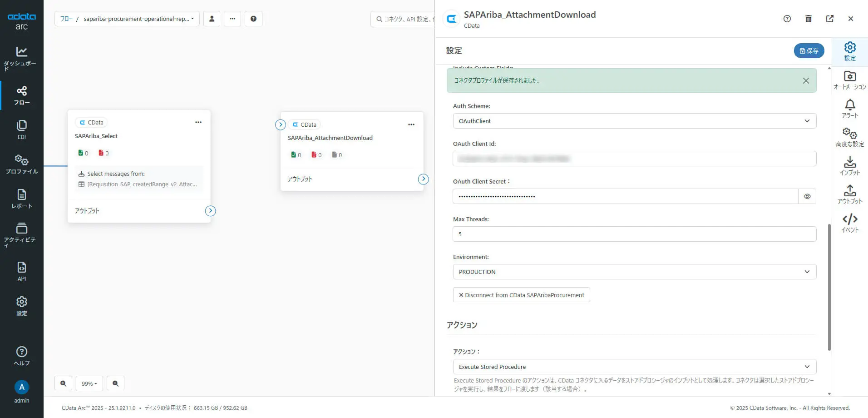Open SAPAriba_Select connector options menu
Screen dimensions: 868x418
click(198, 122)
